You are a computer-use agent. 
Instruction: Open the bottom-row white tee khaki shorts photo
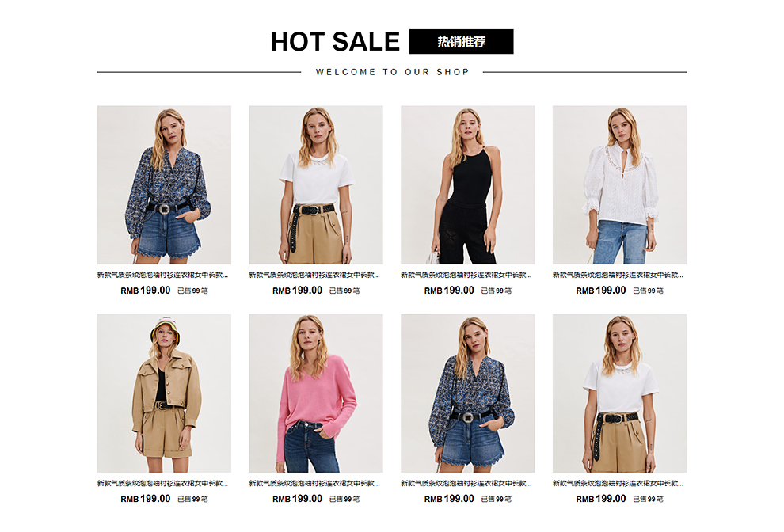click(619, 393)
